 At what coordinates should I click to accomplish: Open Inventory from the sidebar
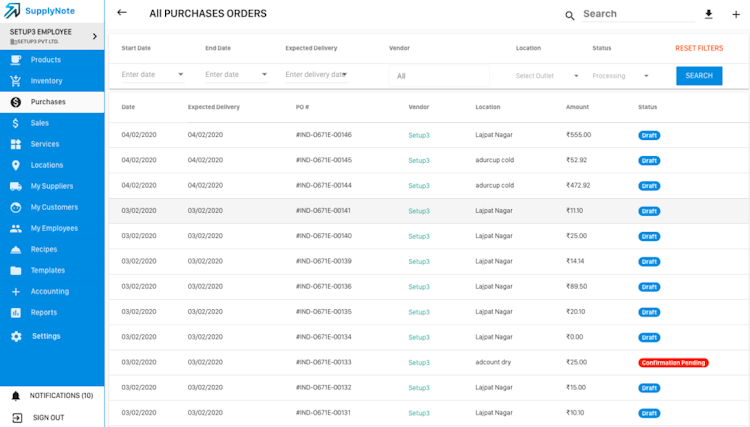[x=46, y=81]
